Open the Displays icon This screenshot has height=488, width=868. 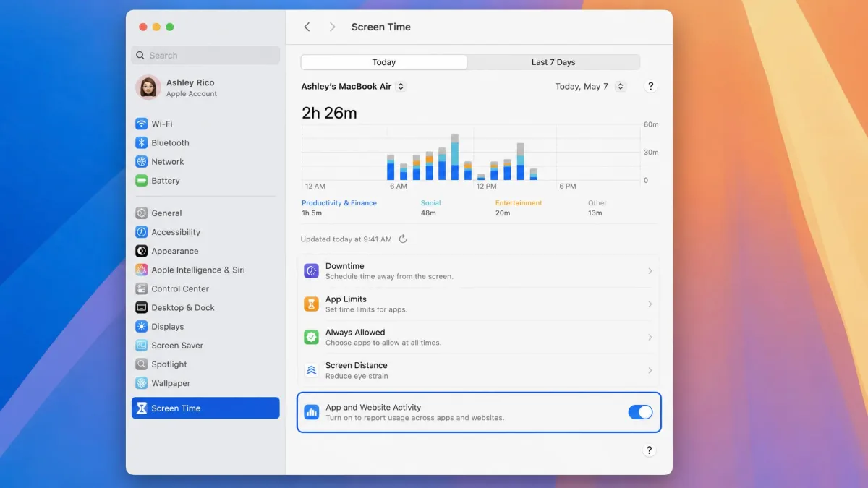pos(142,326)
